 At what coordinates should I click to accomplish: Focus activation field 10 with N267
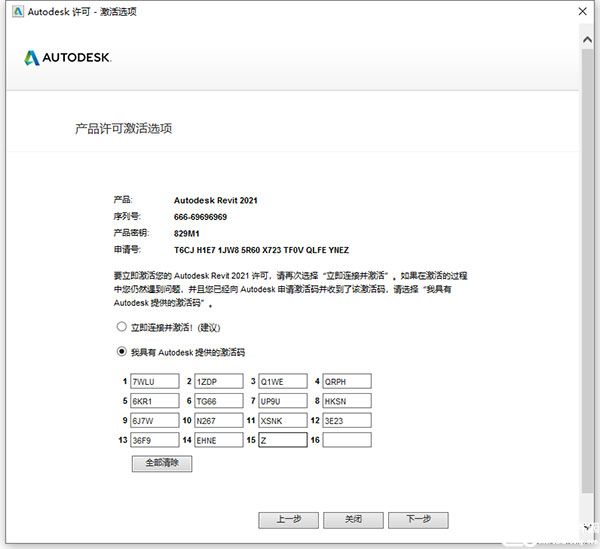click(x=219, y=420)
